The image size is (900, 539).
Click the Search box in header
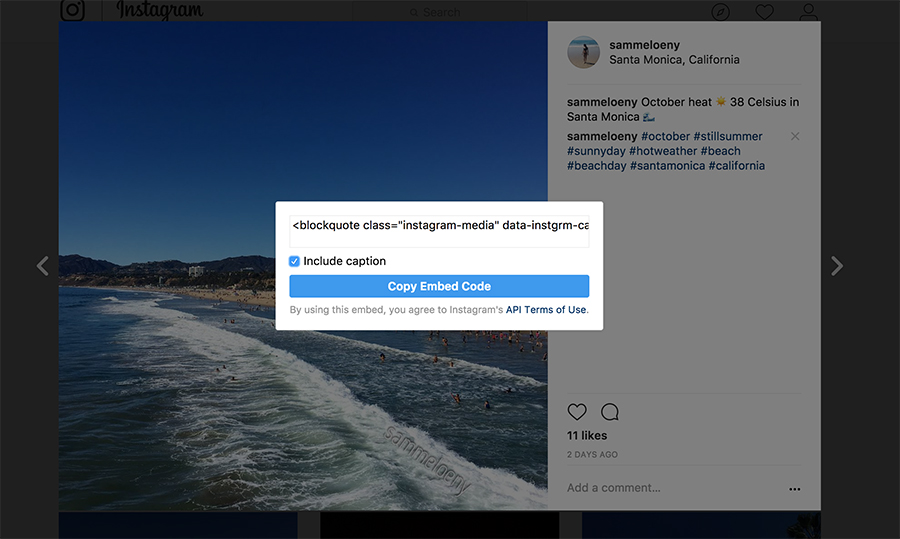pyautogui.click(x=440, y=11)
